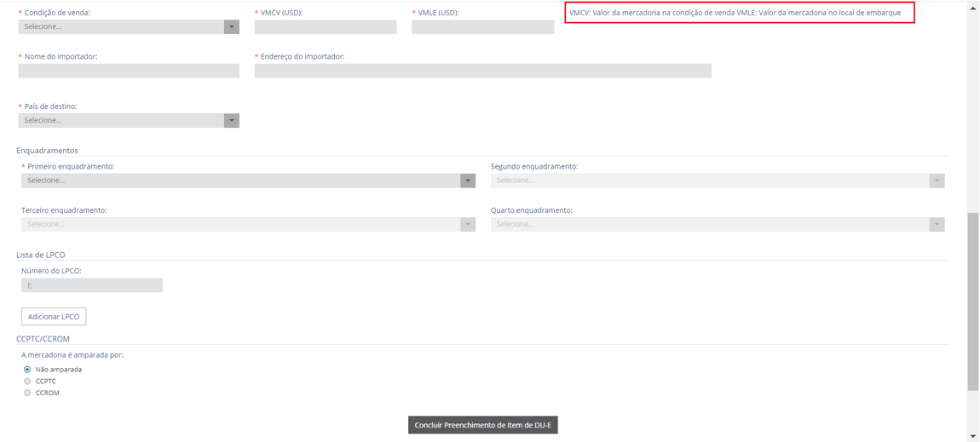Select the Não amparada radio option
980x442 pixels.
click(x=27, y=370)
